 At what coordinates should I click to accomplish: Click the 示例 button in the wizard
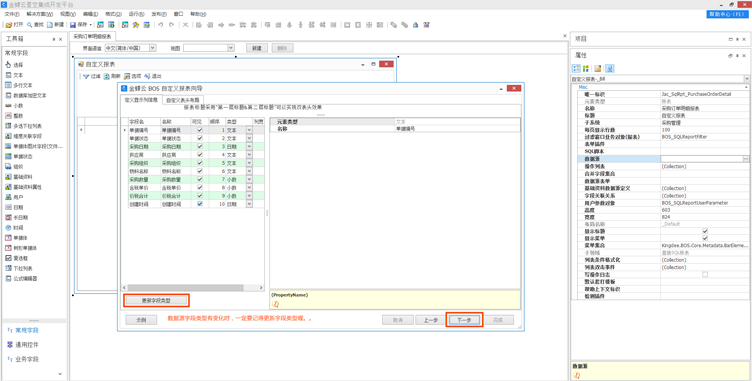tap(141, 320)
